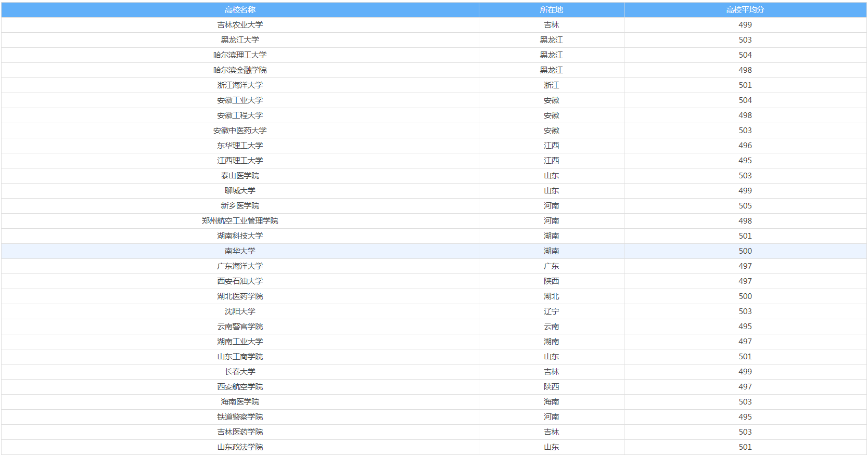Click score 496 in 东华理工大学 row

point(745,146)
